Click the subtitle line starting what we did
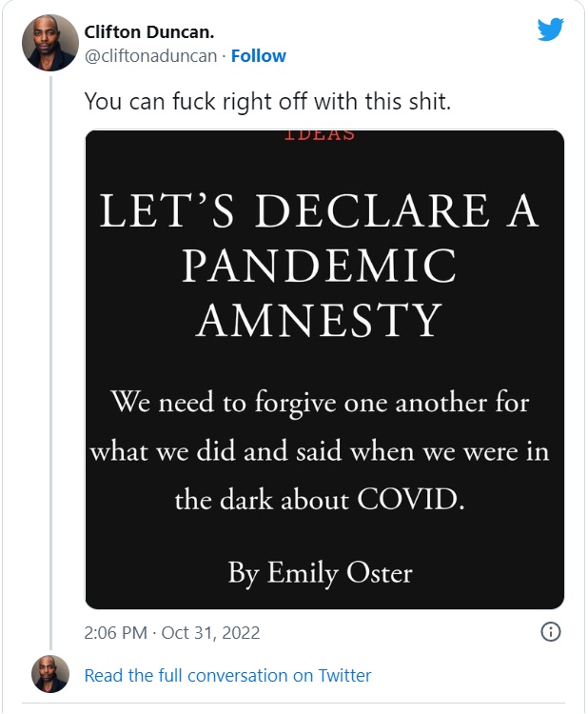This screenshot has height=714, width=588. click(320, 450)
